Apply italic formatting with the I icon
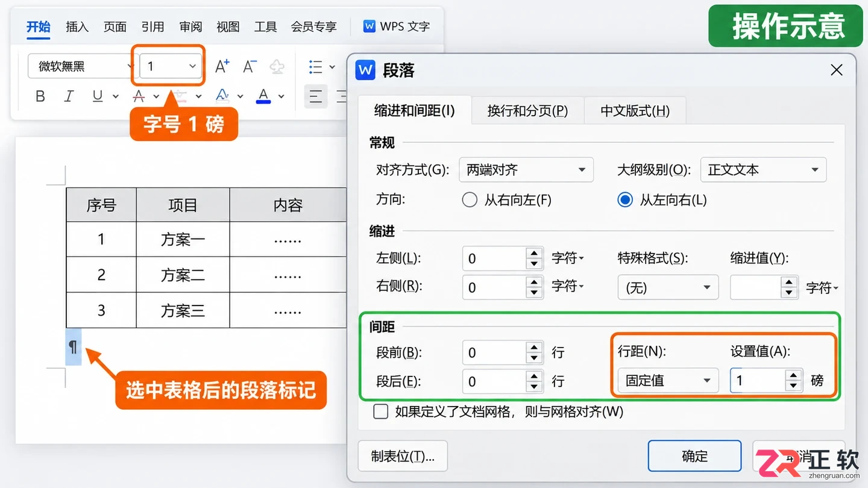Viewport: 868px width, 488px height. [x=69, y=96]
